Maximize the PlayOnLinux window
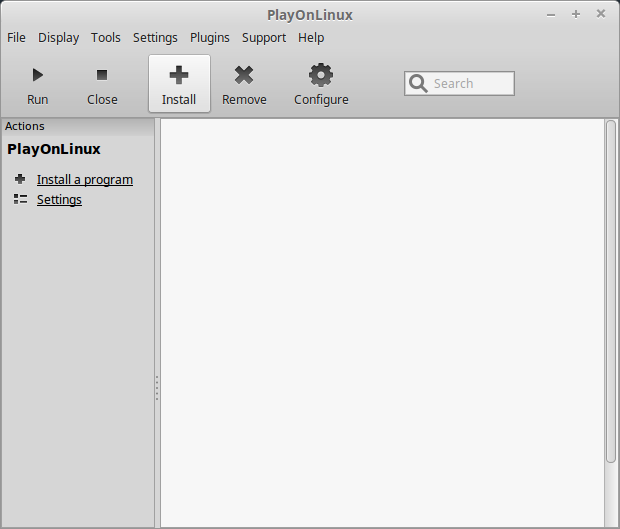Image resolution: width=620 pixels, height=529 pixels. pos(576,14)
